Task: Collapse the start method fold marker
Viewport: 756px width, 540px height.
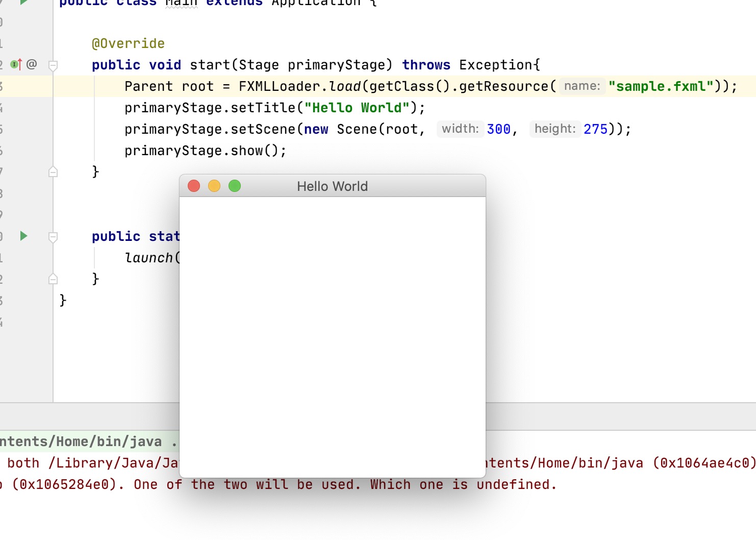Action: click(x=53, y=65)
